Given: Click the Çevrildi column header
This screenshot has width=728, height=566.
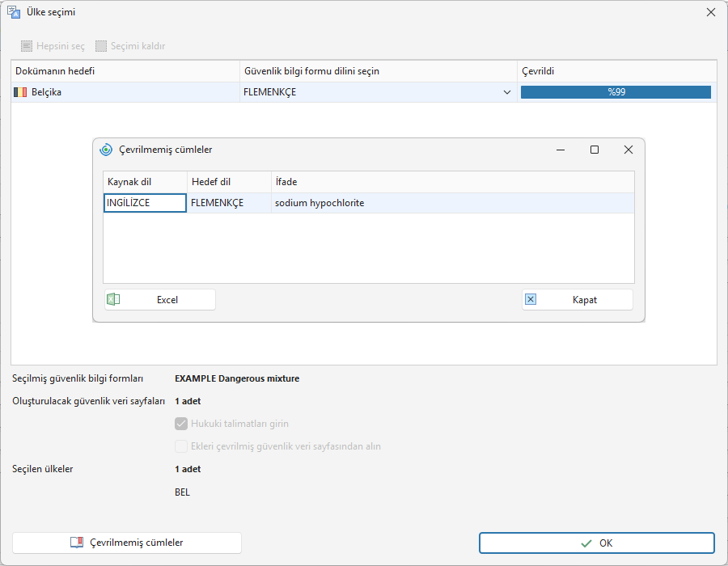Looking at the screenshot, I should pos(617,71).
